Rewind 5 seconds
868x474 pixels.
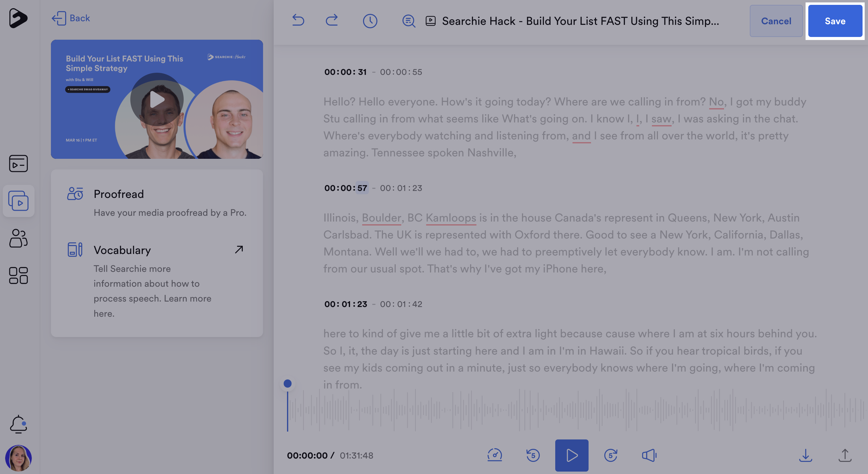pos(533,456)
